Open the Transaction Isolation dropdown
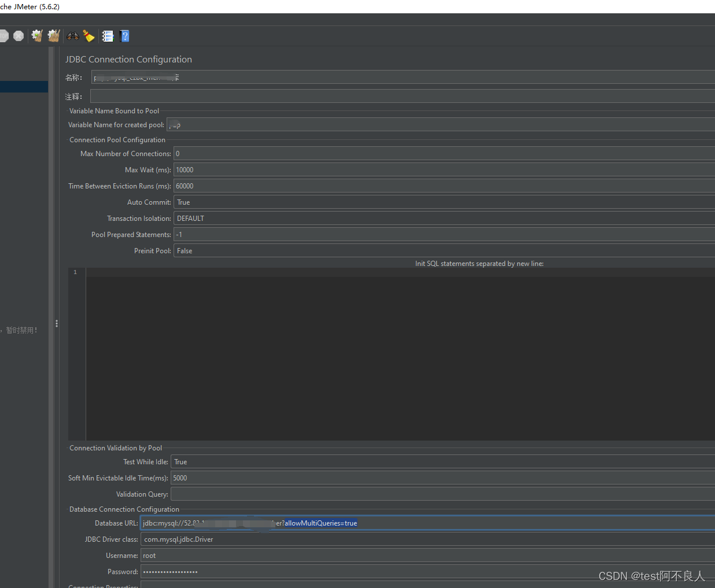 (x=405, y=218)
